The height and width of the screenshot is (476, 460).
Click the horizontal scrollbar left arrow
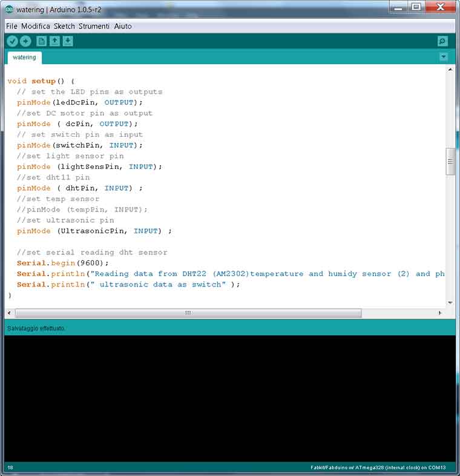[x=9, y=312]
